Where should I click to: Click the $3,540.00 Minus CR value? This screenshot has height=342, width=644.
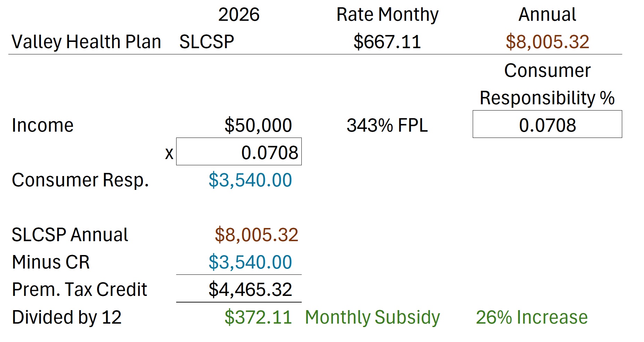pyautogui.click(x=250, y=262)
